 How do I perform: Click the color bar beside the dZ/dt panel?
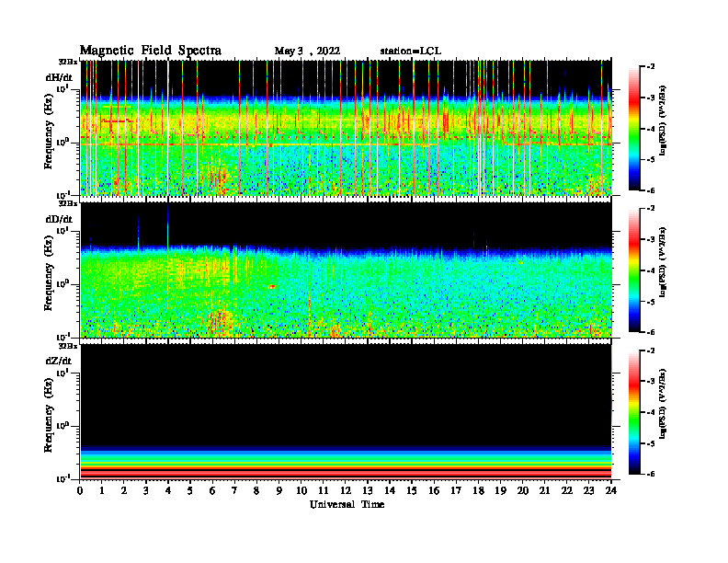[x=634, y=412]
